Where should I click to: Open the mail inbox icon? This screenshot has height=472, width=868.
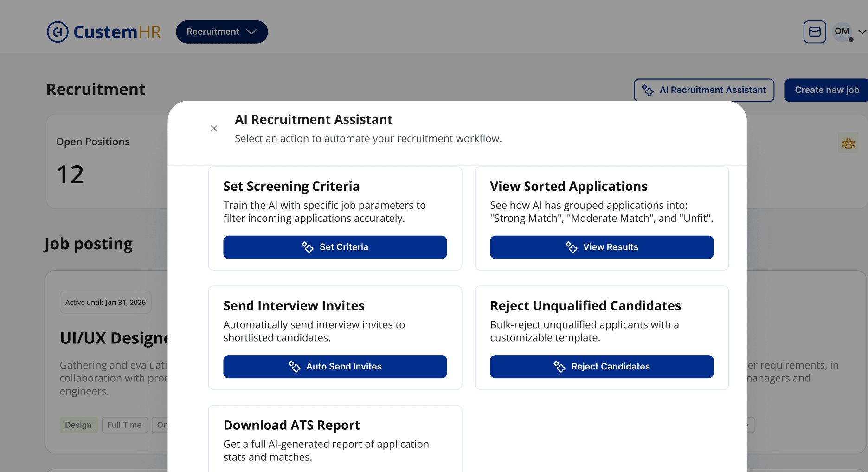point(815,32)
